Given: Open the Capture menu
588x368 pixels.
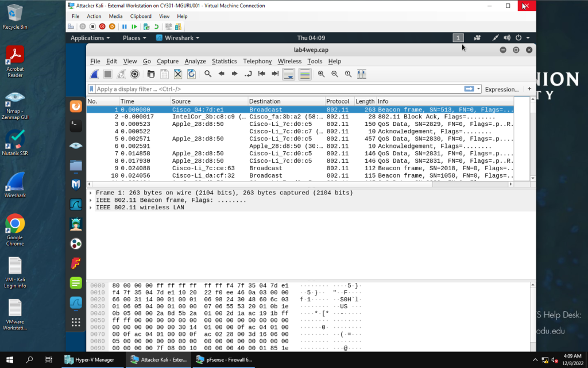Looking at the screenshot, I should click(x=168, y=61).
